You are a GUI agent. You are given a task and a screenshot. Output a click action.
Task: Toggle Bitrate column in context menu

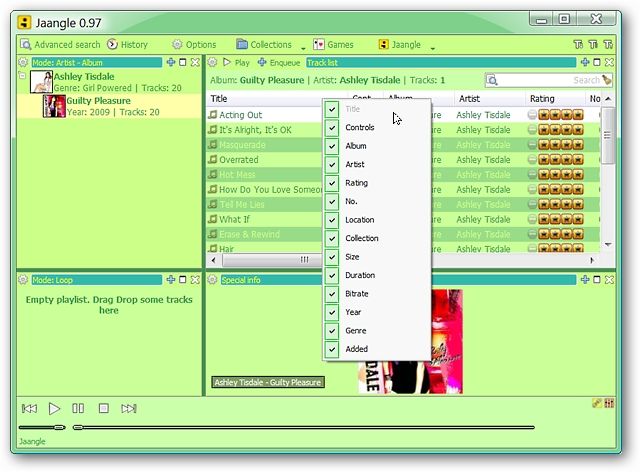376,294
